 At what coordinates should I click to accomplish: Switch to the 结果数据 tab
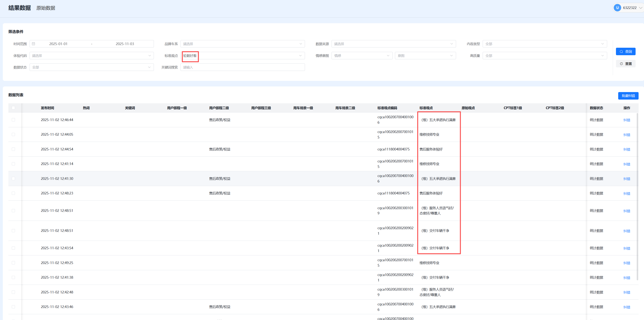(x=19, y=8)
